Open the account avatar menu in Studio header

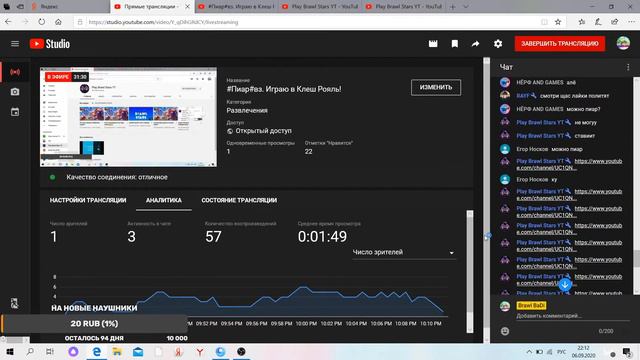click(x=623, y=43)
